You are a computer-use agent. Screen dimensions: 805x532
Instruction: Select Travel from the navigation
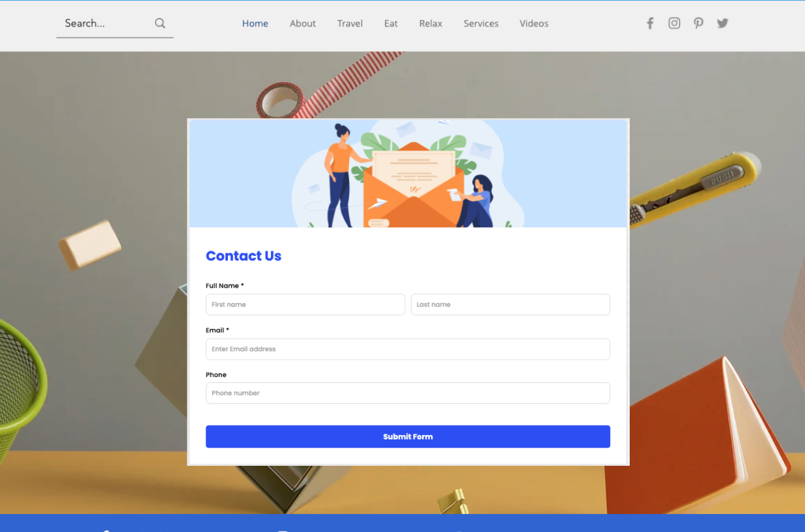pos(350,23)
